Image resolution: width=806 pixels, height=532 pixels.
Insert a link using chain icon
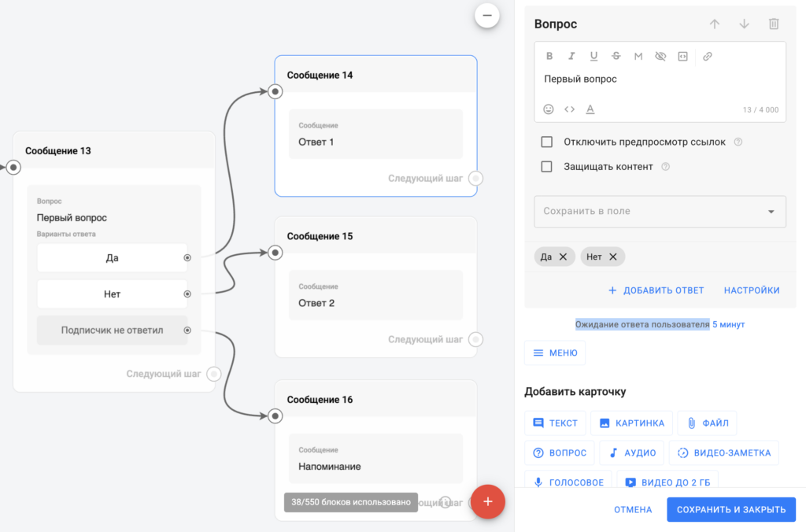pos(707,57)
